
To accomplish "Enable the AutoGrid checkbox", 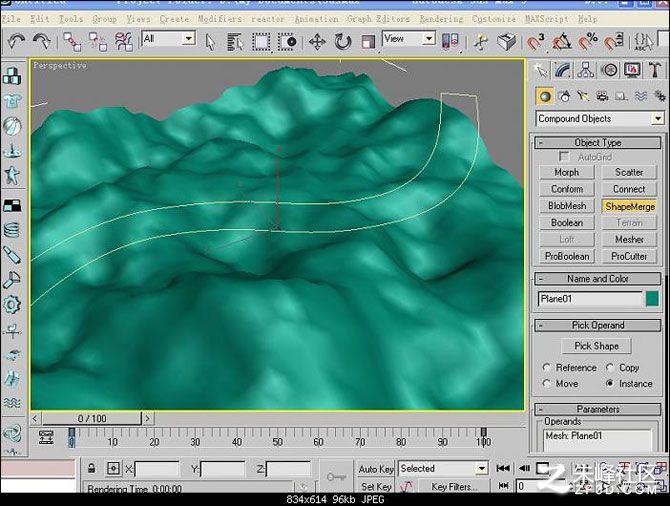I will 564,157.
